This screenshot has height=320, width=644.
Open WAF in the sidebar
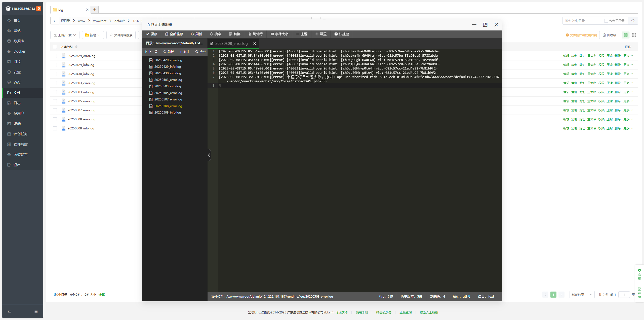tap(23, 82)
